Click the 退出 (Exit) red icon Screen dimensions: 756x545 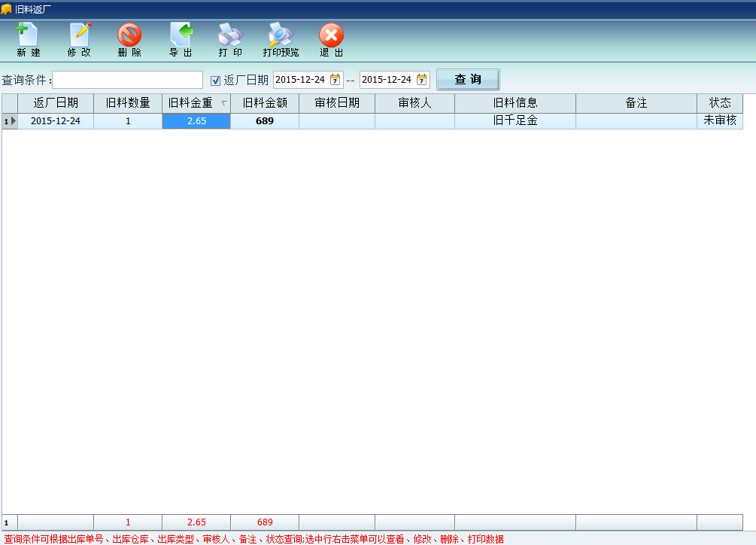tap(331, 35)
